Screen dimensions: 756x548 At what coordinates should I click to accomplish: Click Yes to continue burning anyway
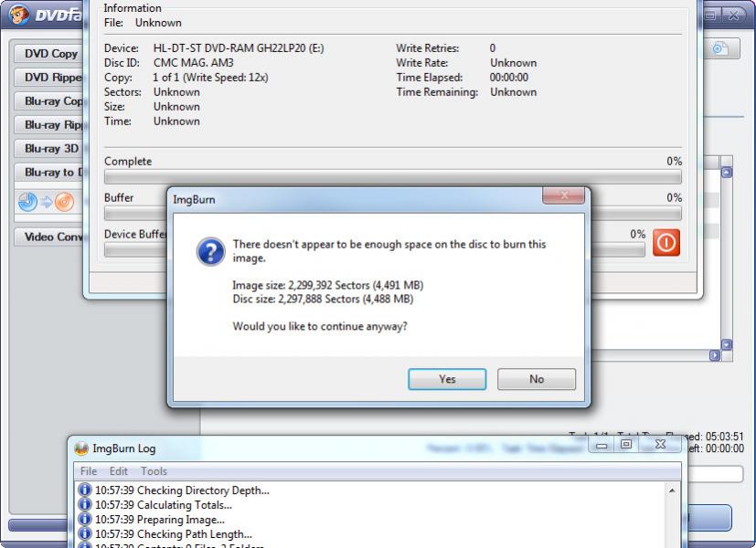[447, 379]
